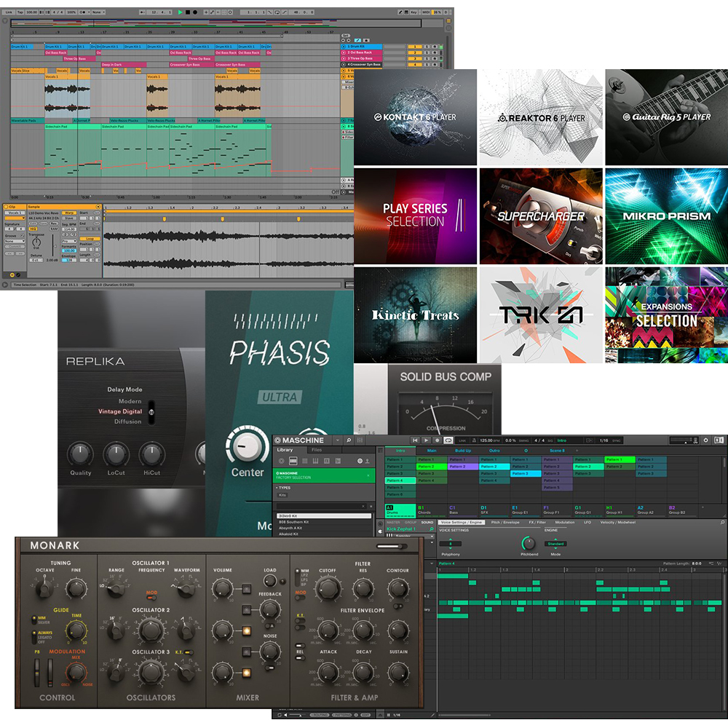Image resolution: width=728 pixels, height=728 pixels.
Task: Select the 3 Three Op Bass track header
Action: point(361,58)
